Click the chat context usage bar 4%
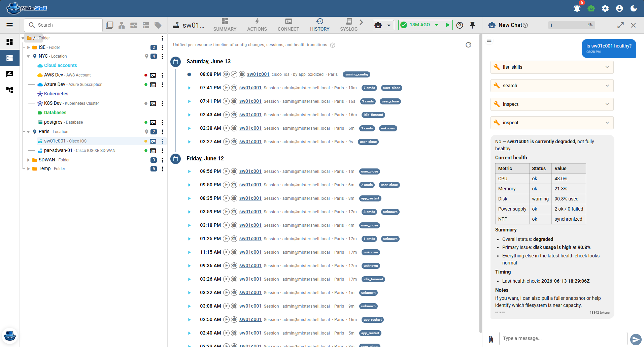 coord(572,25)
